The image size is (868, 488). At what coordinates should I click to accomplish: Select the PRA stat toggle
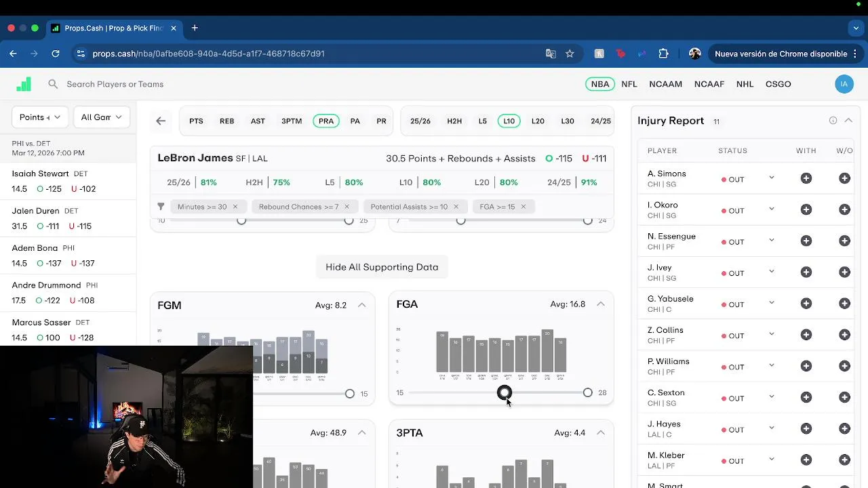coord(326,121)
